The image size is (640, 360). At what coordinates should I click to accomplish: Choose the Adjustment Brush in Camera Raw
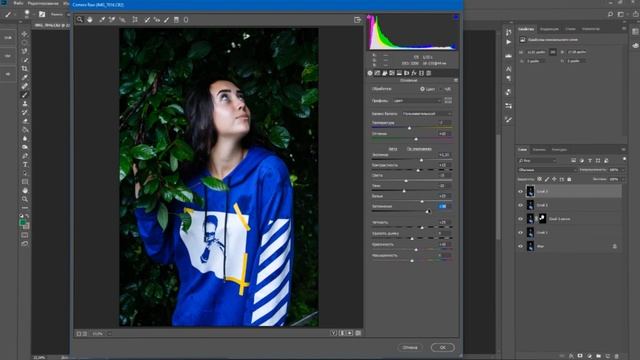click(167, 20)
